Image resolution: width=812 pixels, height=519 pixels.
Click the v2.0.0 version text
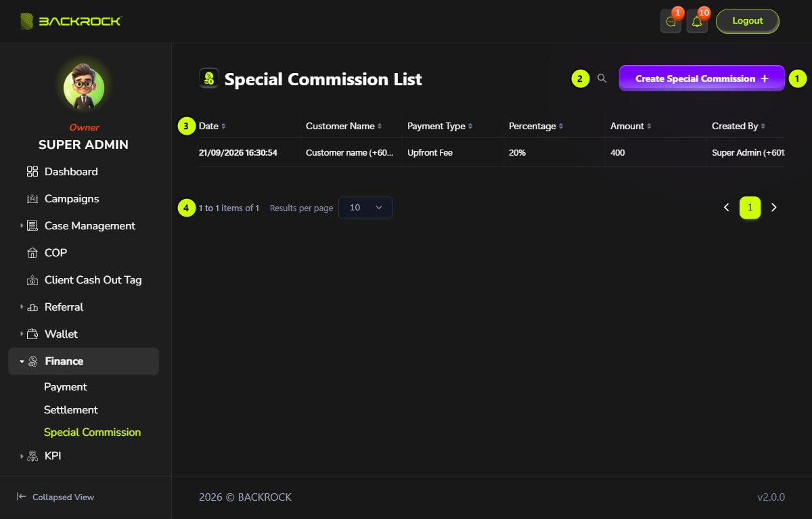[771, 497]
